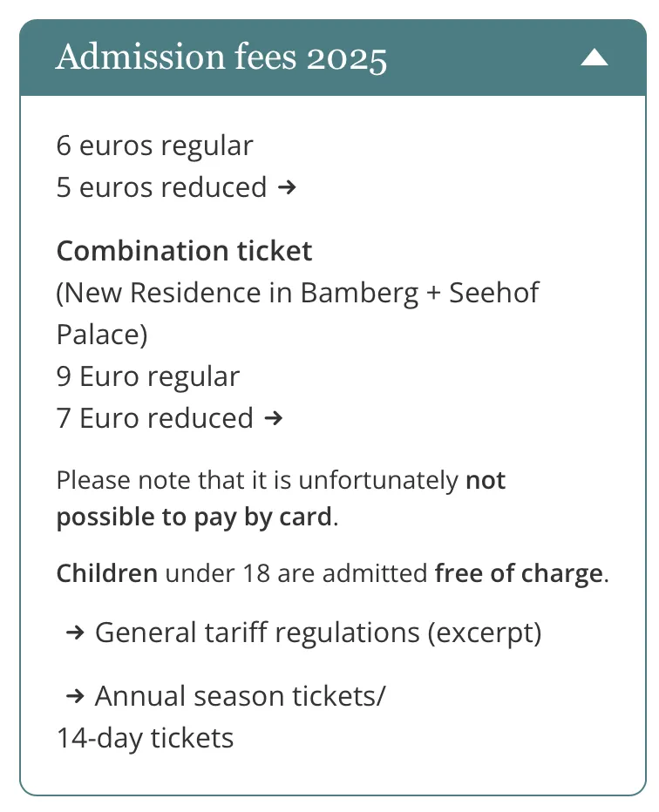Click the 5 euros reduced text

click(x=161, y=187)
